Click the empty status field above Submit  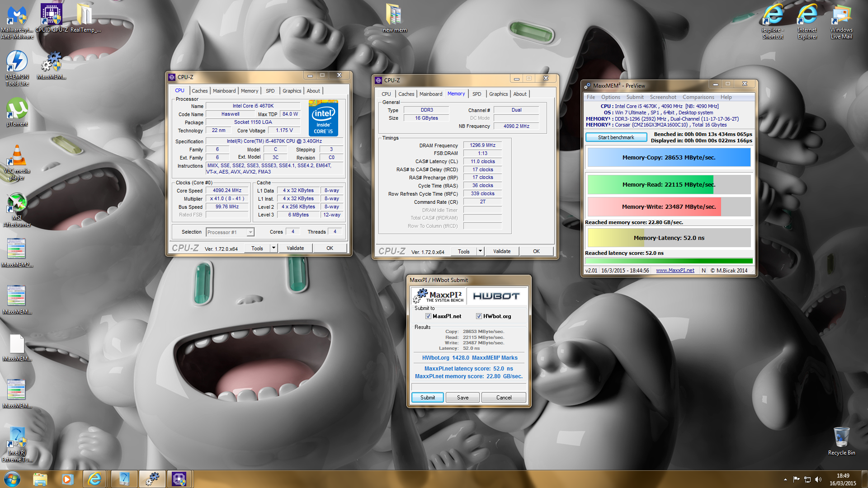click(x=468, y=387)
